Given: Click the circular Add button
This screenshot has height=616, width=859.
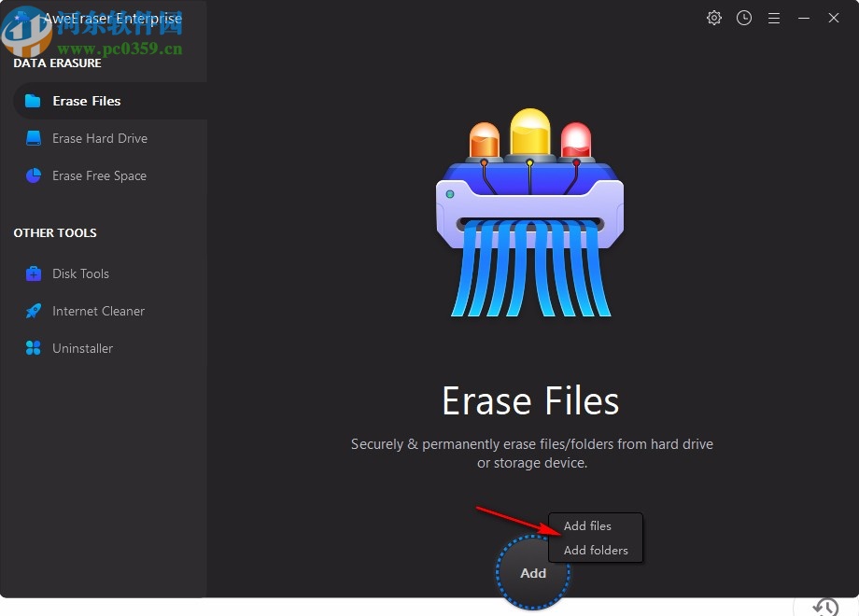Looking at the screenshot, I should point(532,573).
